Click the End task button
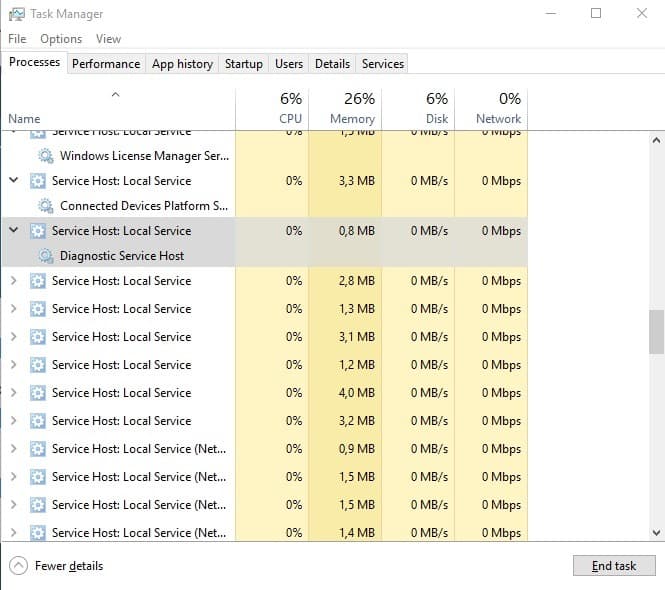665x590 pixels. pyautogui.click(x=614, y=566)
